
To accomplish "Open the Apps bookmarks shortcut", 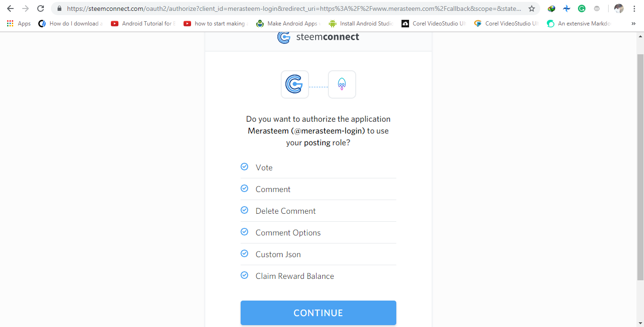I will tap(19, 23).
